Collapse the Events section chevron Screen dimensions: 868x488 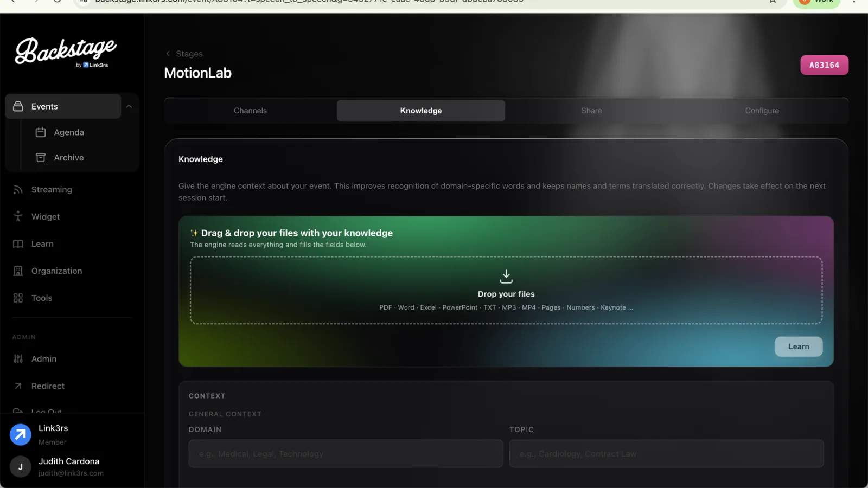[x=129, y=106]
